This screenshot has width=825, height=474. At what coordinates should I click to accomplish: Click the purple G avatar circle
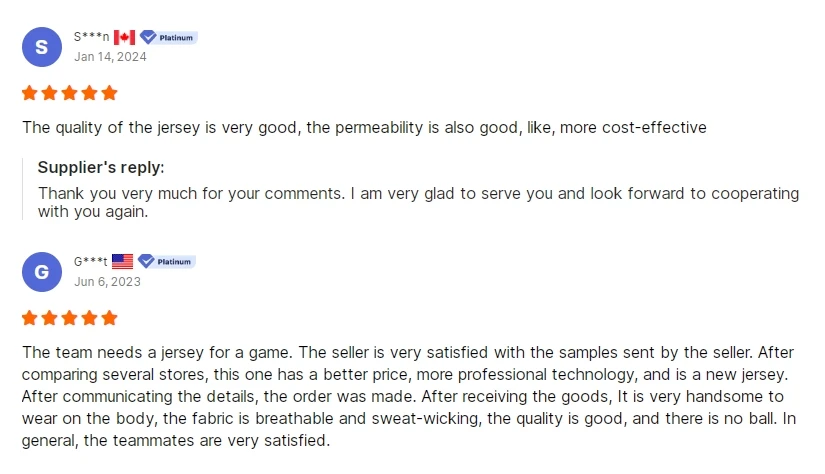(41, 272)
